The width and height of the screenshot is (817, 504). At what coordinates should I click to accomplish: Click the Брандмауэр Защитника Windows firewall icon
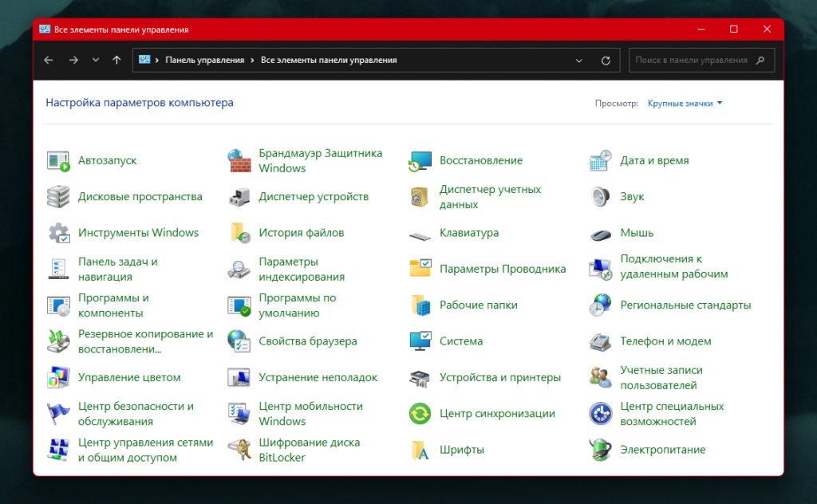pos(239,161)
